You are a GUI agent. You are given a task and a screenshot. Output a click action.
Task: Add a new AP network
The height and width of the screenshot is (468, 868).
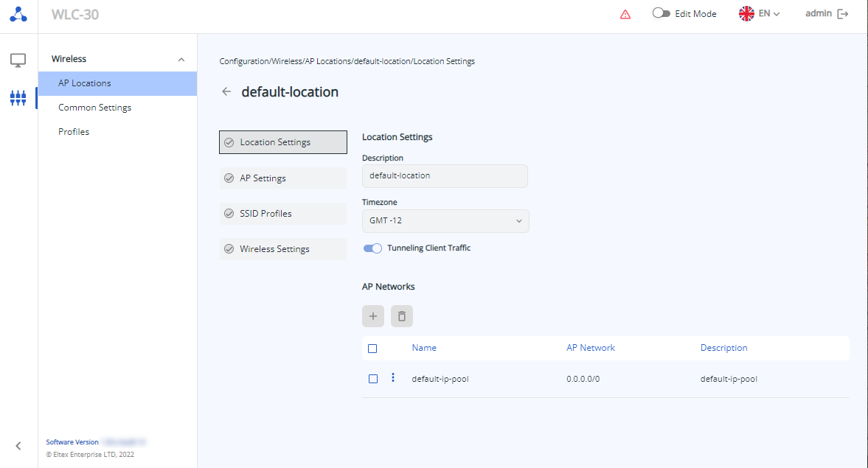373,316
